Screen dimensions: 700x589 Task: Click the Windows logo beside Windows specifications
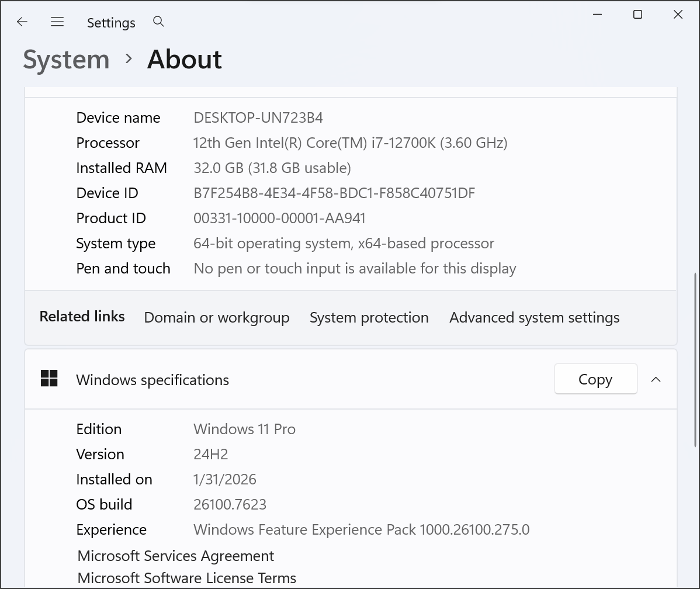[x=49, y=379]
